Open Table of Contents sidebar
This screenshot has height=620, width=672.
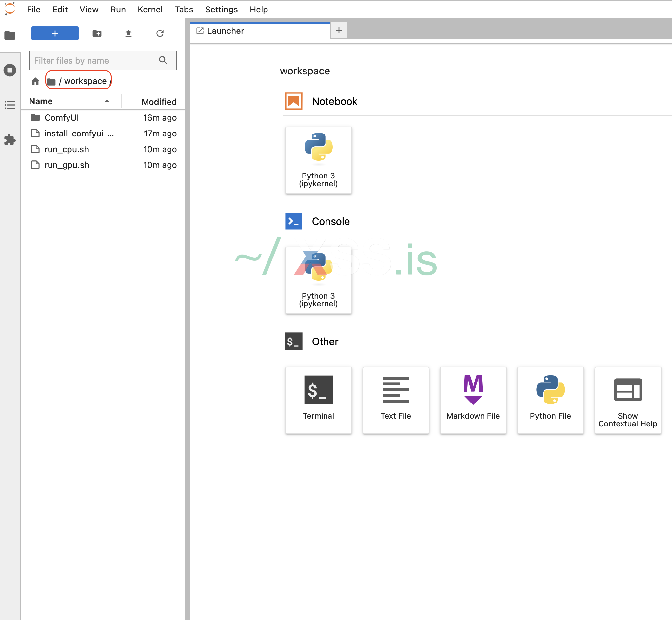pyautogui.click(x=10, y=105)
